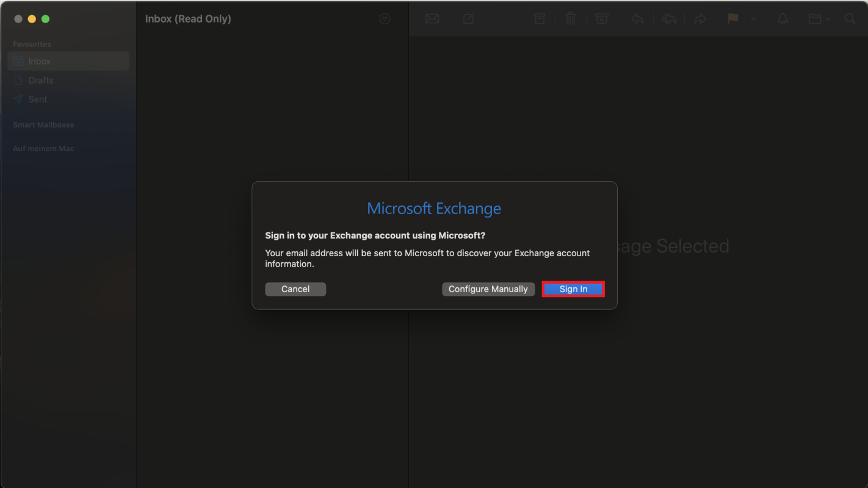Toggle the mute notifications bell
868x488 pixels.
[783, 19]
